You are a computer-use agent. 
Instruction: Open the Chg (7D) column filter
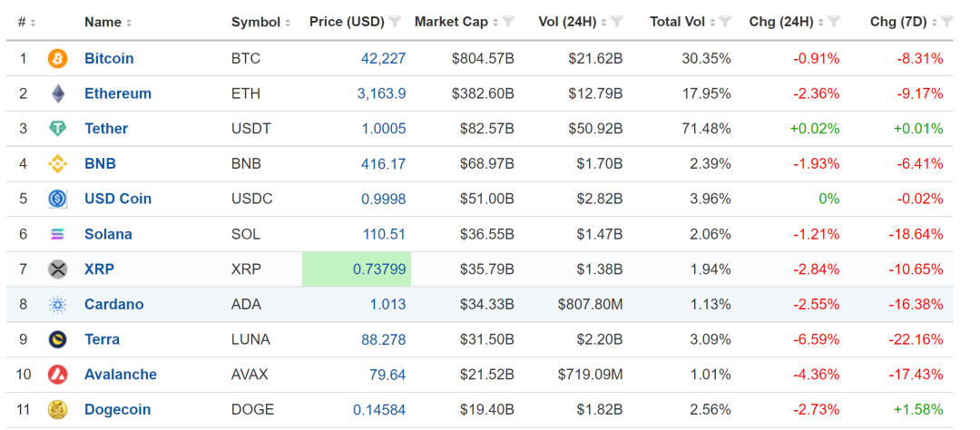tap(947, 22)
